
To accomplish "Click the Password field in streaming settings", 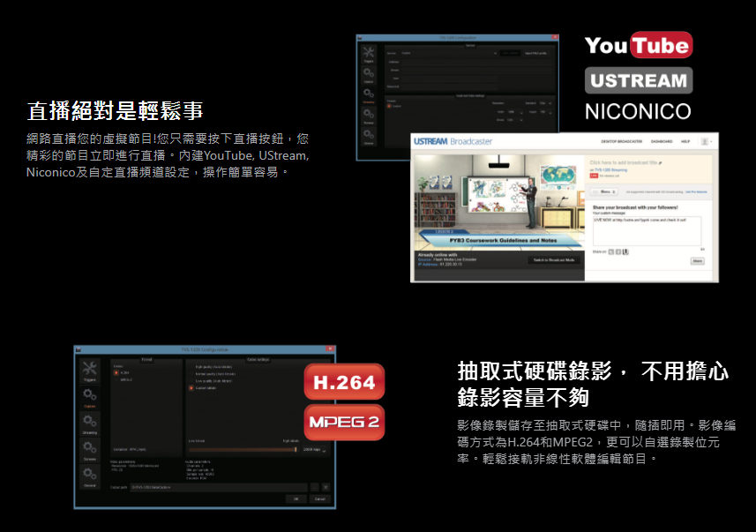I will click(x=449, y=86).
